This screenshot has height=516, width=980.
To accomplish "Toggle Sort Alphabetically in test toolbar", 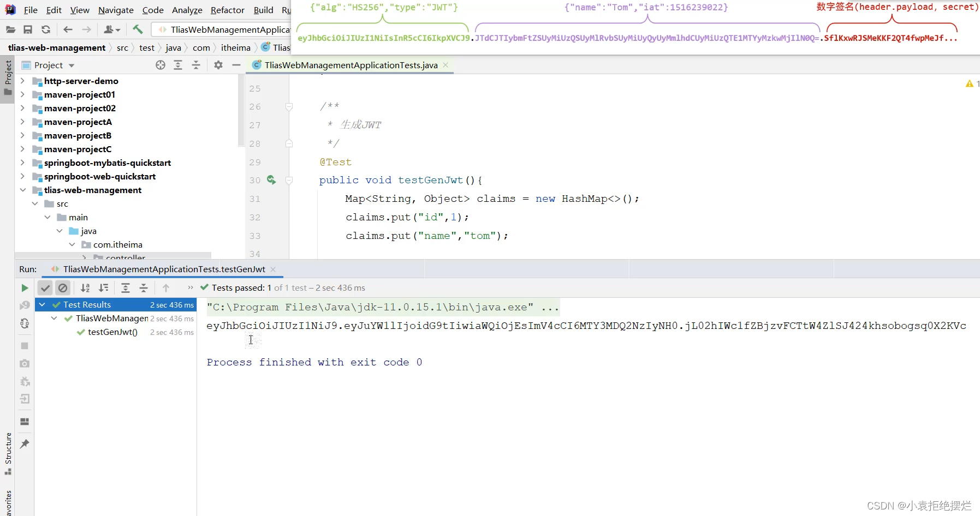I will [85, 288].
